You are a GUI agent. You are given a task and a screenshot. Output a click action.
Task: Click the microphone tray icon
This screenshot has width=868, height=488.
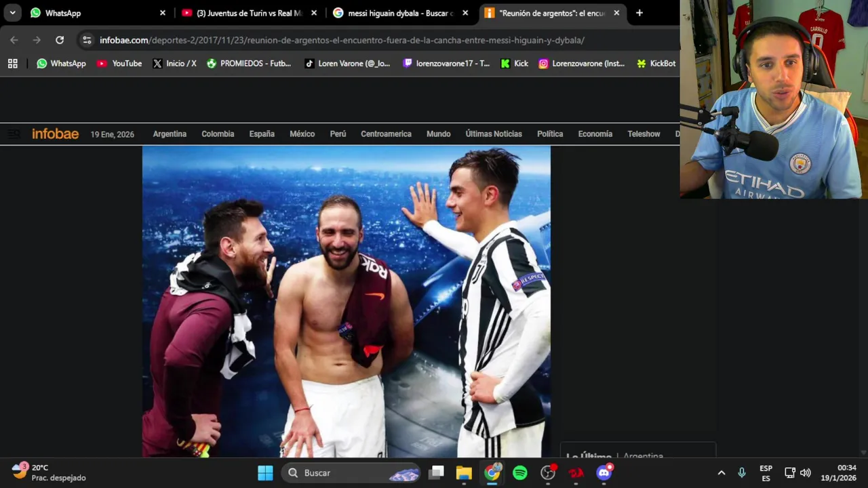coord(742,473)
